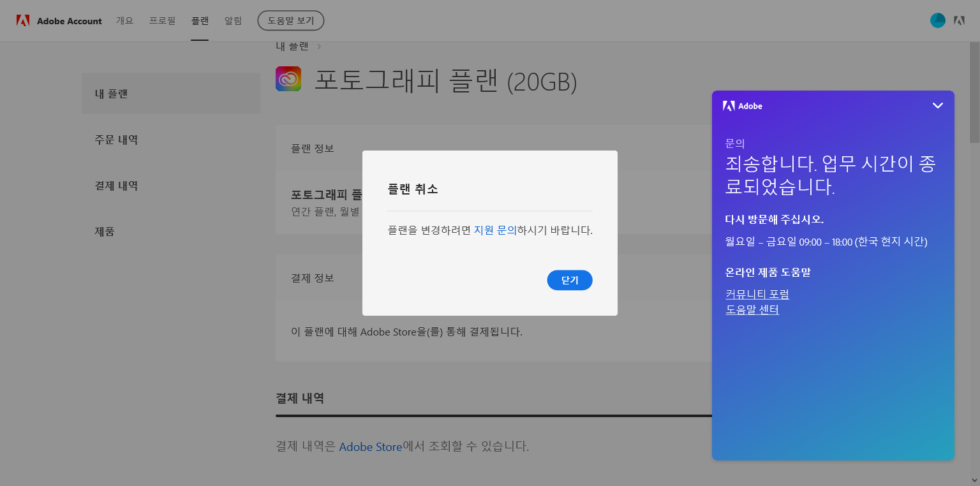Click the 플랜 정보 section label
Screen dimensions: 980x486
[x=313, y=148]
